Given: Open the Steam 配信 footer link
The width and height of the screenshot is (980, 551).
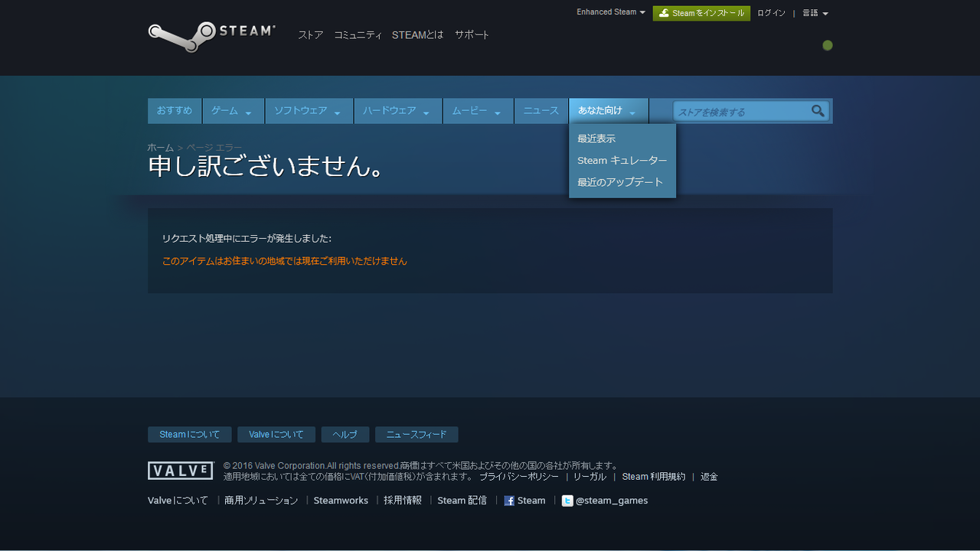Looking at the screenshot, I should tap(462, 500).
